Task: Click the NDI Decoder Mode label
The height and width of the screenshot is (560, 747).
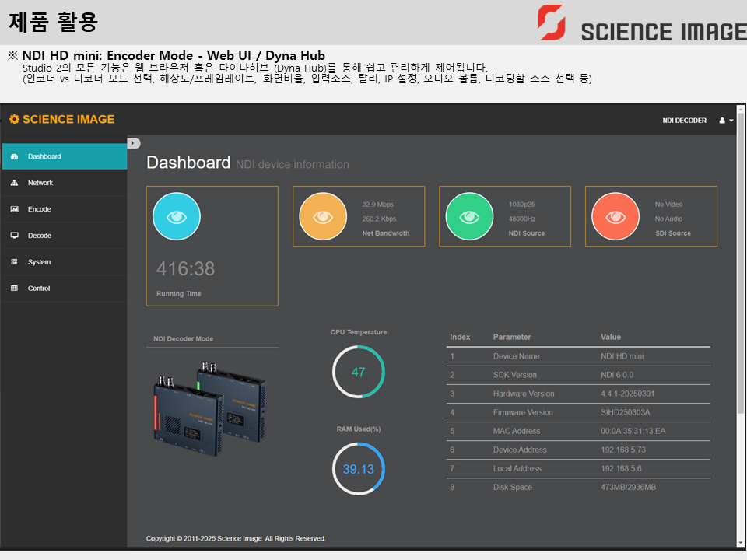Action: (184, 338)
